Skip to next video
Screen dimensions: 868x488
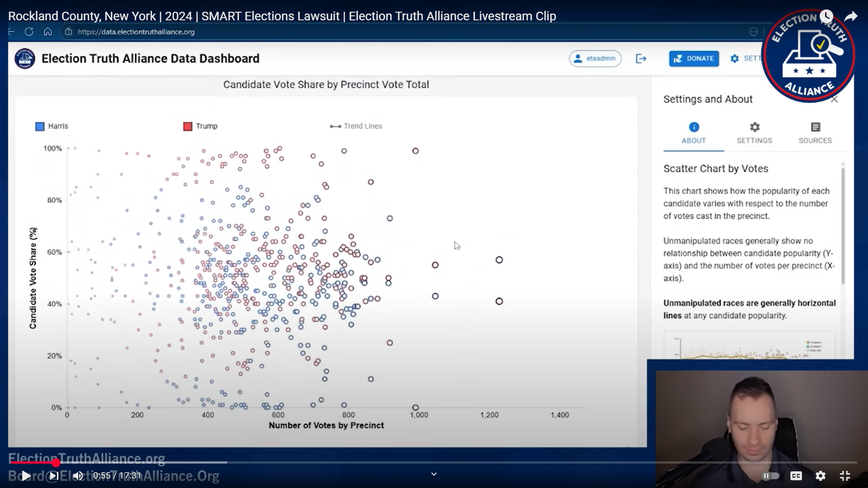coord(53,476)
